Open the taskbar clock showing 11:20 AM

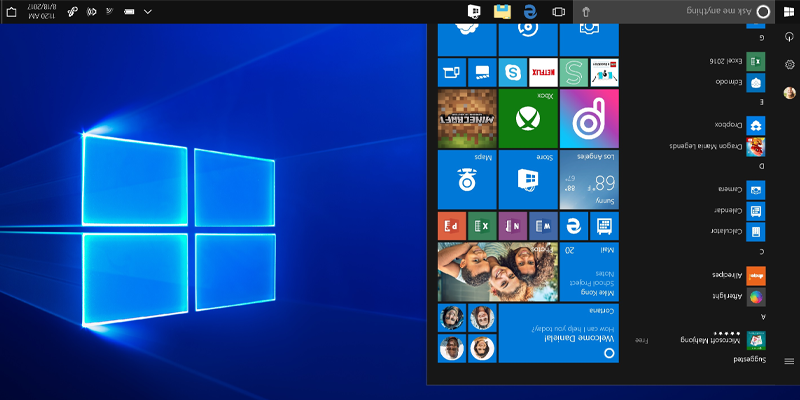(x=42, y=12)
